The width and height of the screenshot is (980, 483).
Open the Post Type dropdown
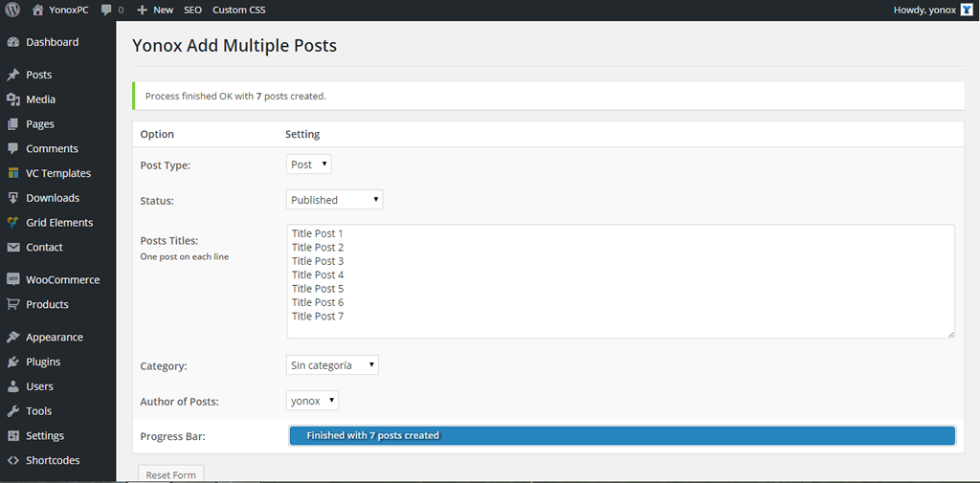point(309,165)
